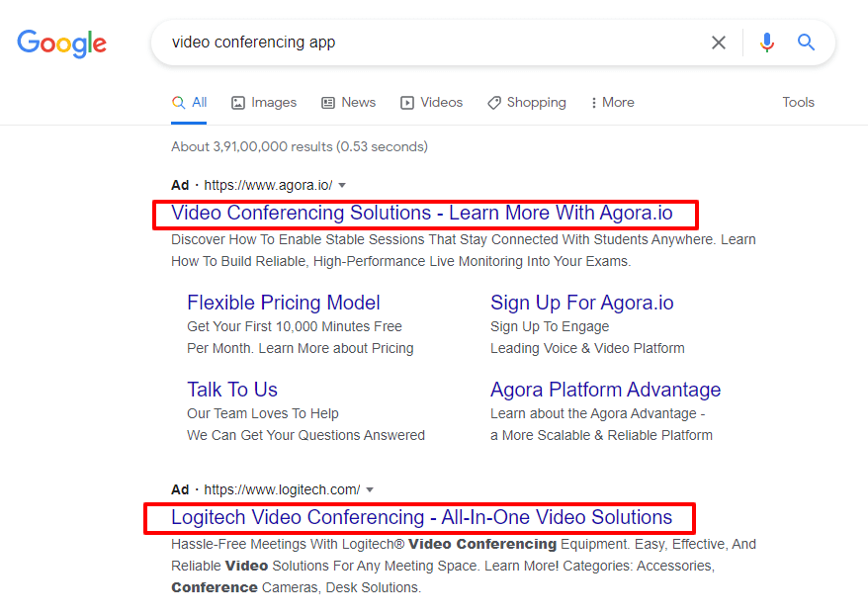Image resolution: width=868 pixels, height=616 pixels.
Task: Open the Videos results tab
Action: tap(431, 103)
